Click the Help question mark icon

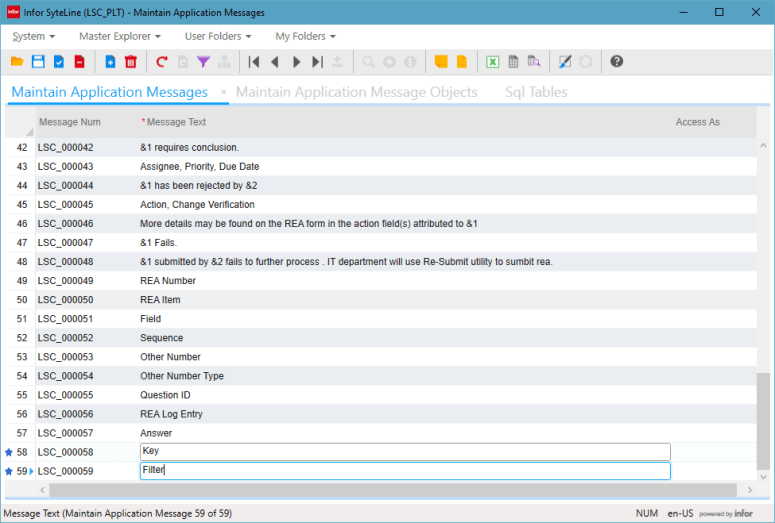point(616,62)
